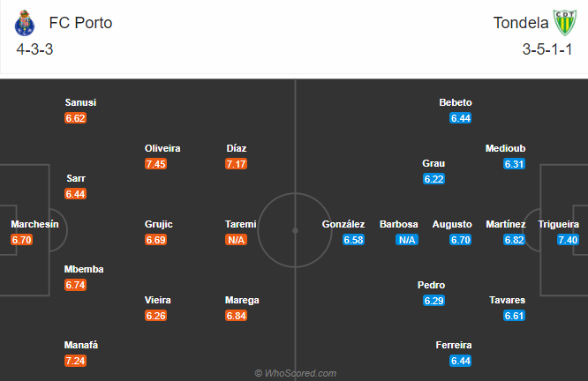Click the Tondela club crest
Image resolution: width=588 pixels, height=381 pixels.
point(565,22)
